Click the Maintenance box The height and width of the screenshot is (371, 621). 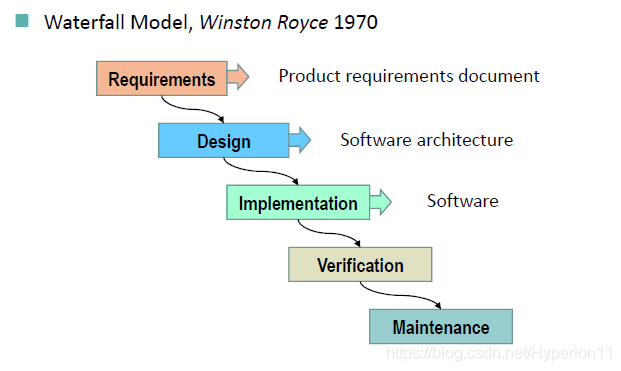pos(441,327)
